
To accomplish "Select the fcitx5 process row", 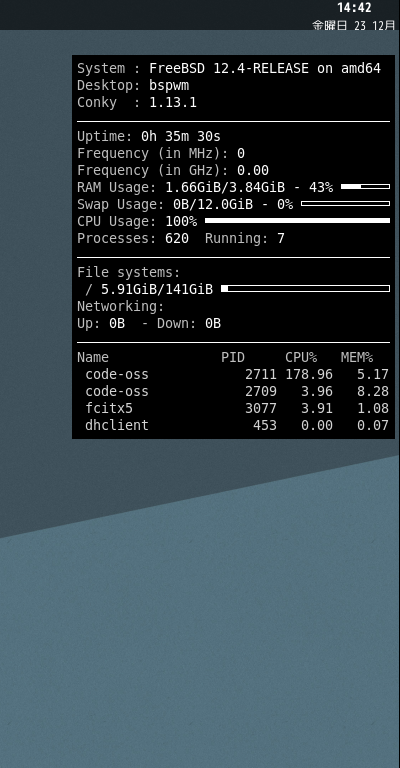I will pos(236,408).
